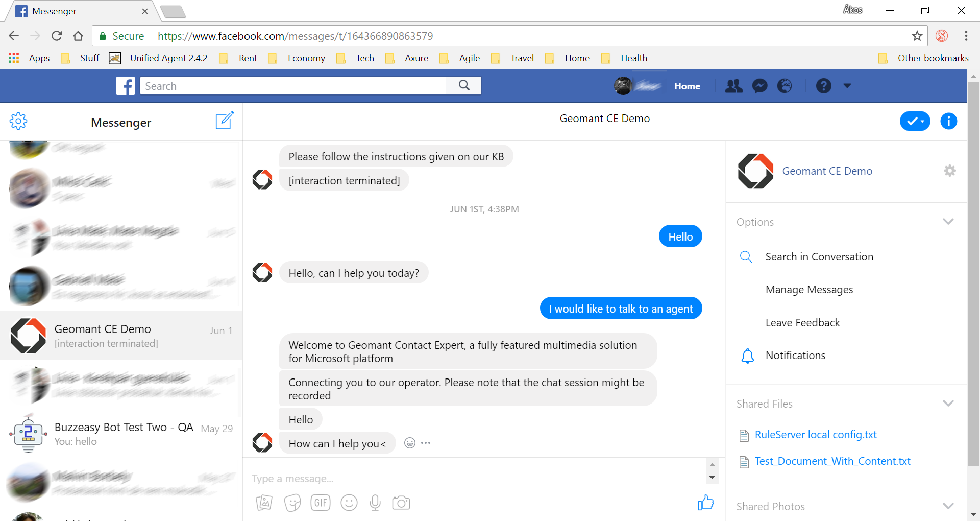Open the Travel bookmark folder
Screen dimensions: 980x521
(x=513, y=58)
